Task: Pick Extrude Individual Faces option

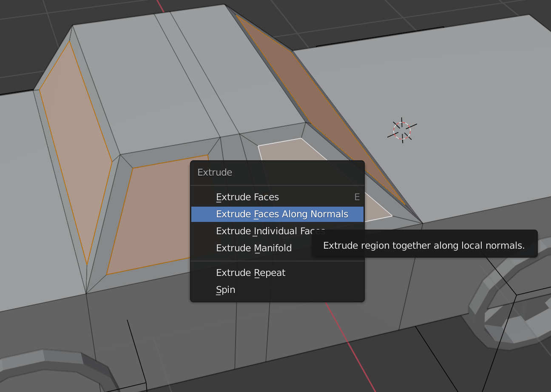Action: click(277, 231)
